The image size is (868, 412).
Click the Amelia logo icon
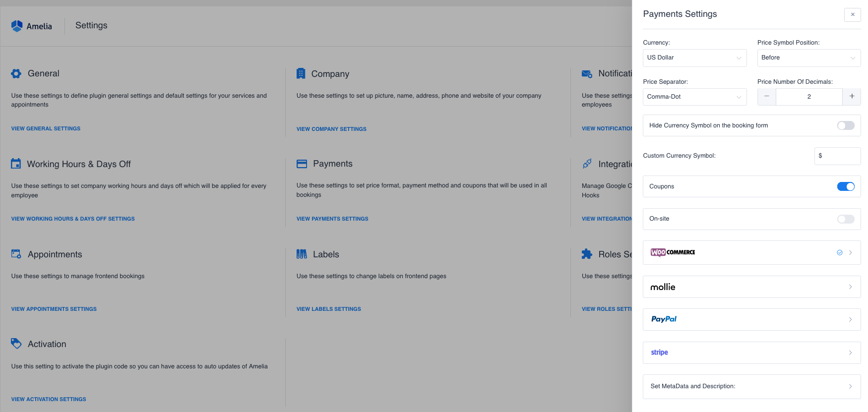[17, 26]
